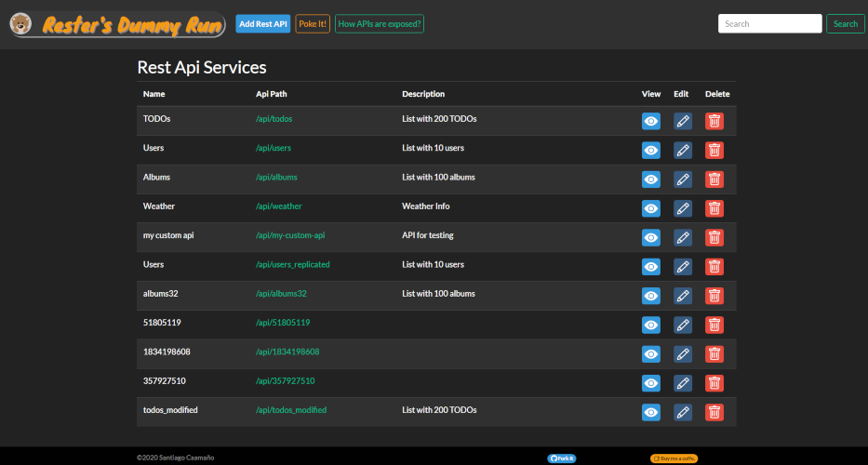
Task: Edit the 1834198608 API entry
Action: click(683, 353)
